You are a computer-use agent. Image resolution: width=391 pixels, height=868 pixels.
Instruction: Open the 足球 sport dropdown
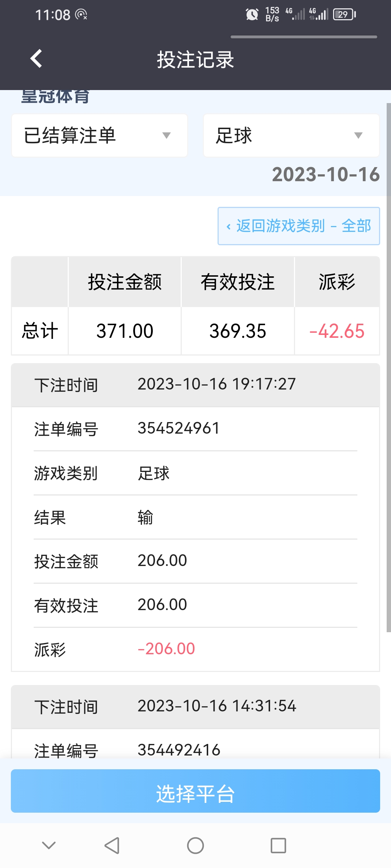(x=291, y=136)
